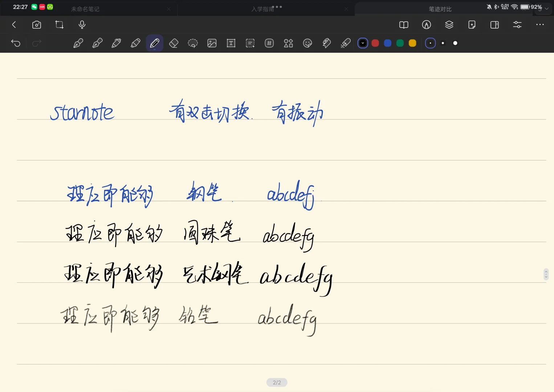Open the shapes tool
Screen dimensions: 554x392
point(288,43)
